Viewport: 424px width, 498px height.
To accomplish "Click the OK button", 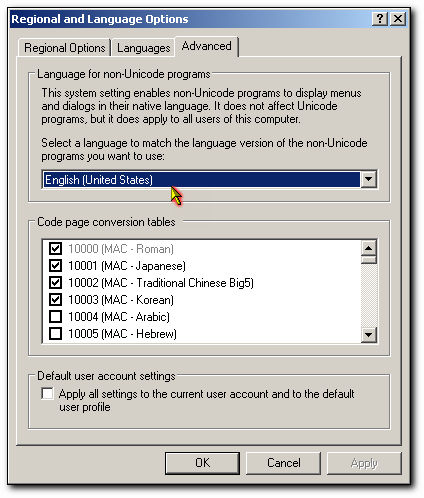I will point(202,463).
